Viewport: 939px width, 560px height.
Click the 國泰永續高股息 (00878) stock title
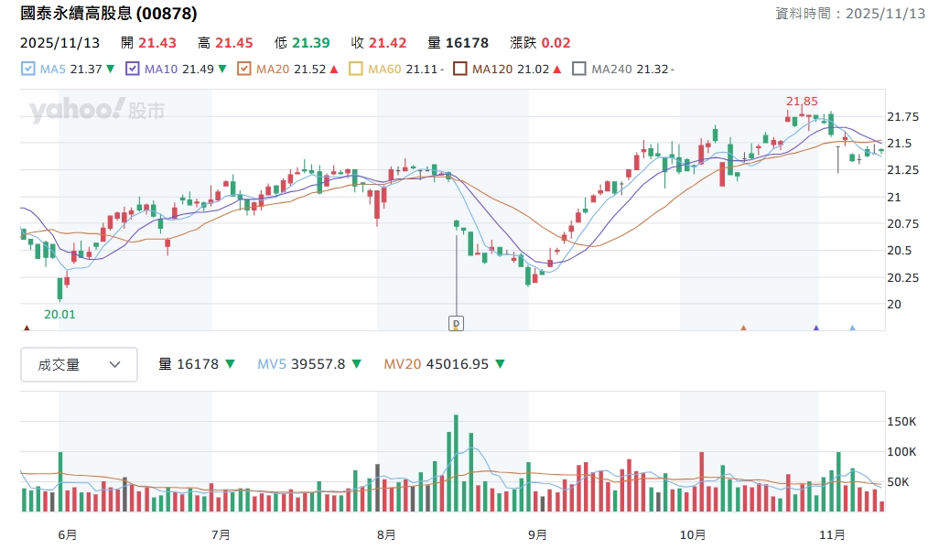pos(109,14)
